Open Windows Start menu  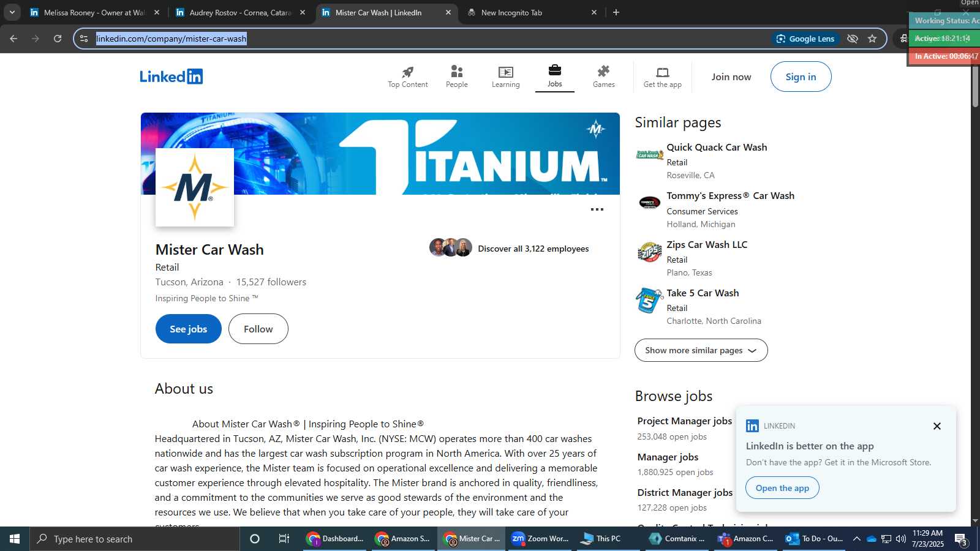click(x=15, y=539)
